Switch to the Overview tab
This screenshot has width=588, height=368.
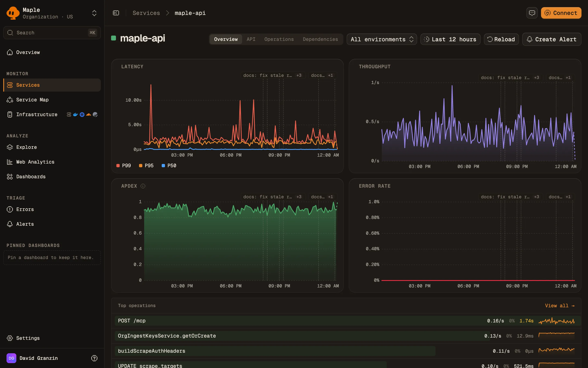click(226, 39)
